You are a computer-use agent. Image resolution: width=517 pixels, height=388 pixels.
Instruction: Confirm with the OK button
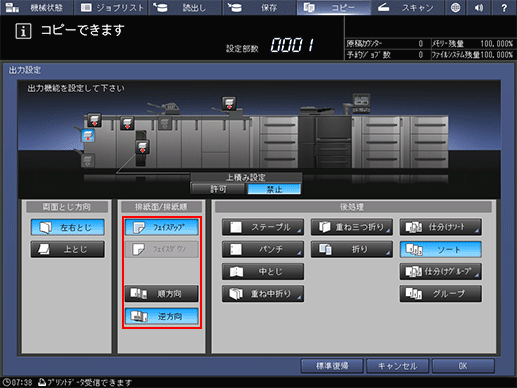tap(463, 366)
